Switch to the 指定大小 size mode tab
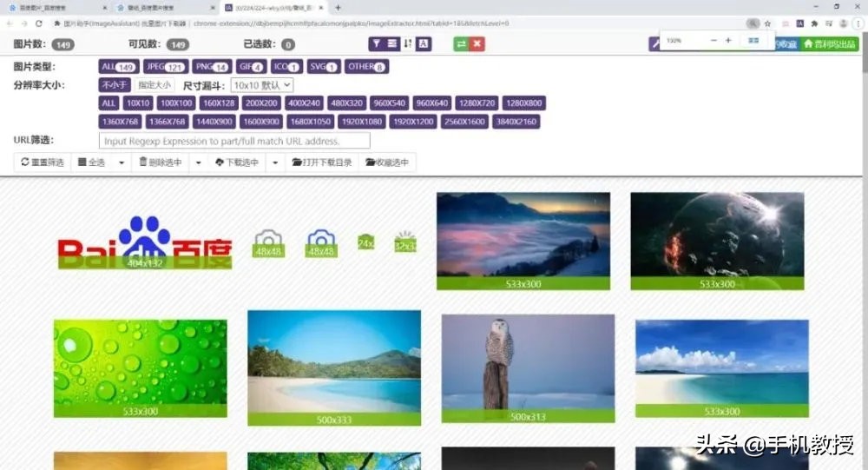 (155, 85)
